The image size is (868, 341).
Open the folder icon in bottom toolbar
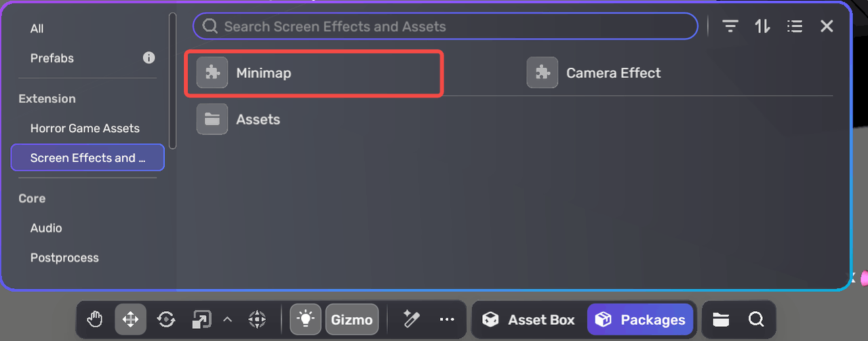pyautogui.click(x=721, y=319)
